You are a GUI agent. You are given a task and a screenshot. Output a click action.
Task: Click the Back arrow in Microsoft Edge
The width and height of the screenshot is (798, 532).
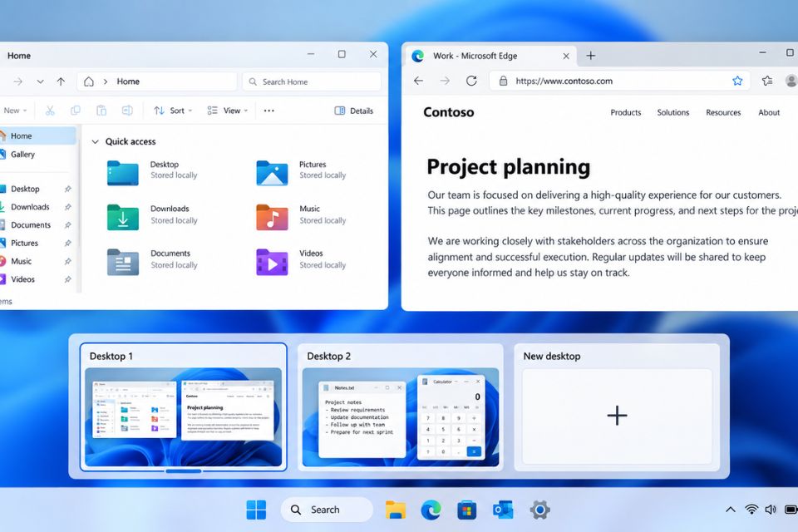(418, 81)
